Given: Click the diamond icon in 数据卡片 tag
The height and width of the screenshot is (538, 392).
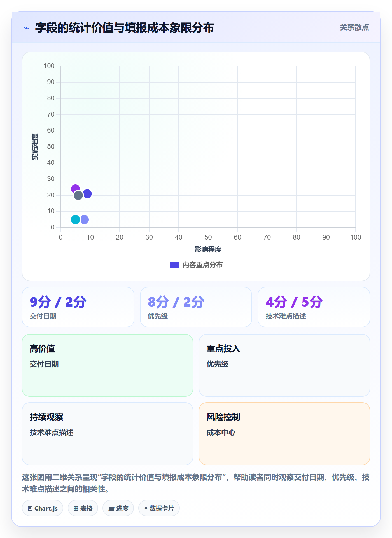Looking at the screenshot, I should [146, 508].
